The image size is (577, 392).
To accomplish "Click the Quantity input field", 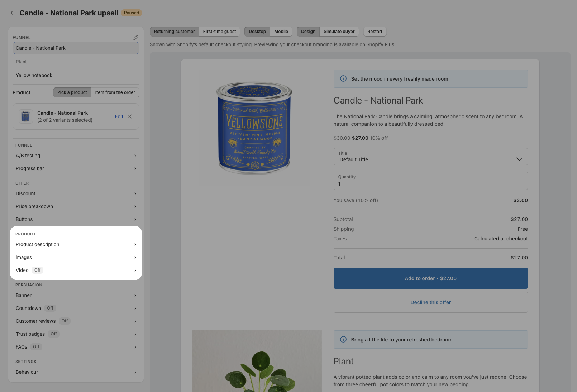I will click(430, 181).
